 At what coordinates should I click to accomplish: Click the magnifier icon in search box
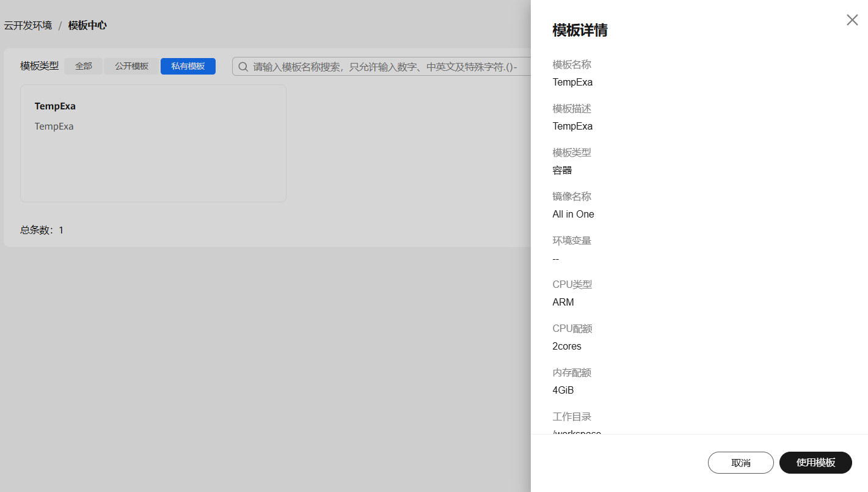pos(243,67)
